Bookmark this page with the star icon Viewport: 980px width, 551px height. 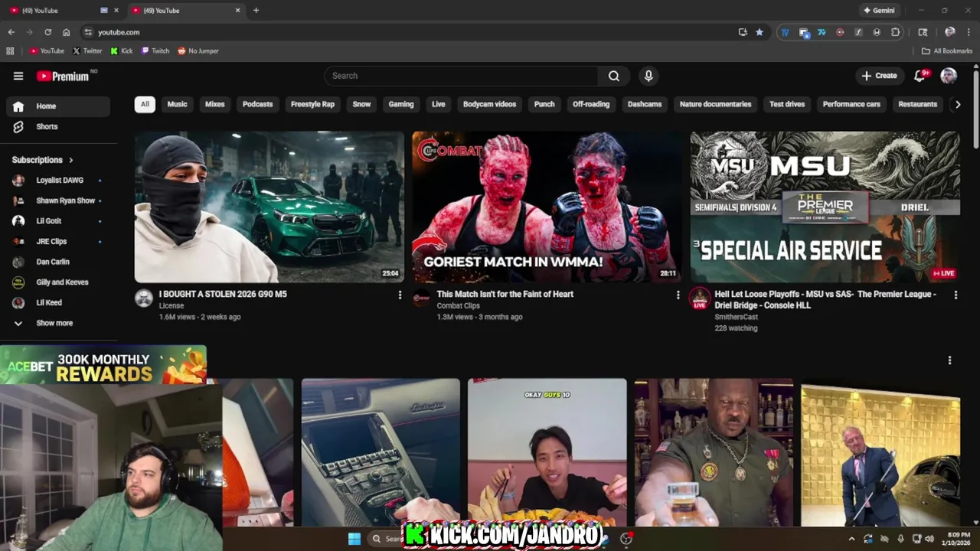759,32
